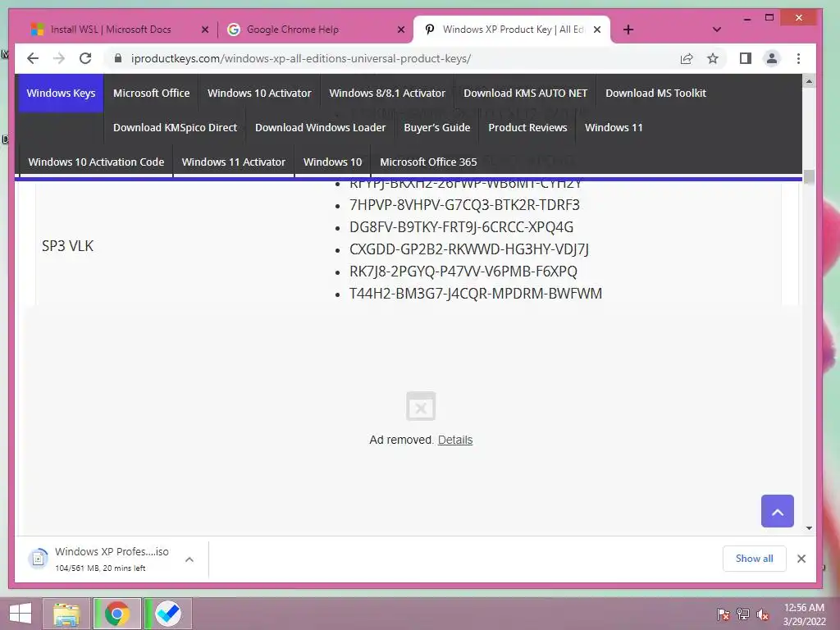
Task: Click key DG8FV-B9TKY-FRT9J-6CRCC-XPQ4G
Action: click(x=461, y=227)
